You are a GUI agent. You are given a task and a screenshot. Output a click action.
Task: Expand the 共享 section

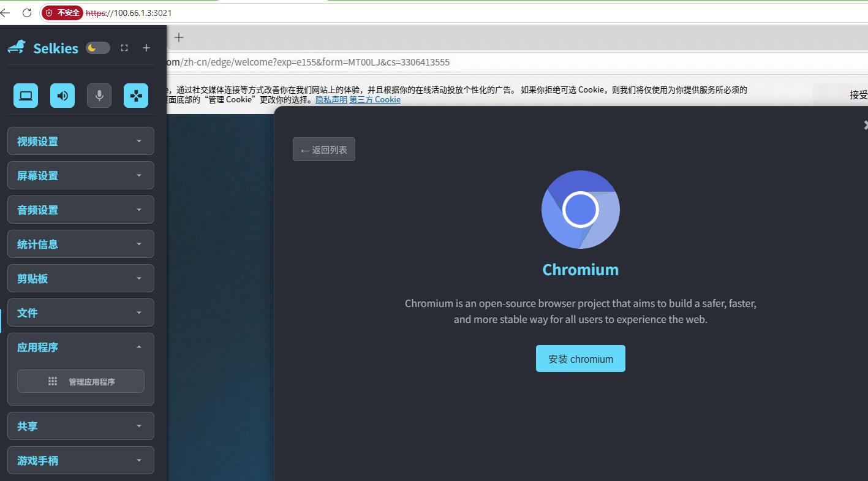coord(81,426)
